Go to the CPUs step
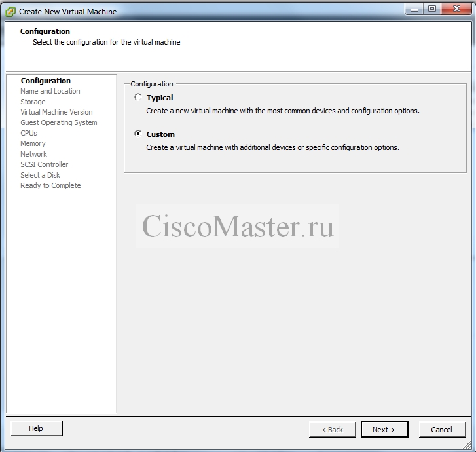Image resolution: width=476 pixels, height=452 pixels. [x=29, y=133]
